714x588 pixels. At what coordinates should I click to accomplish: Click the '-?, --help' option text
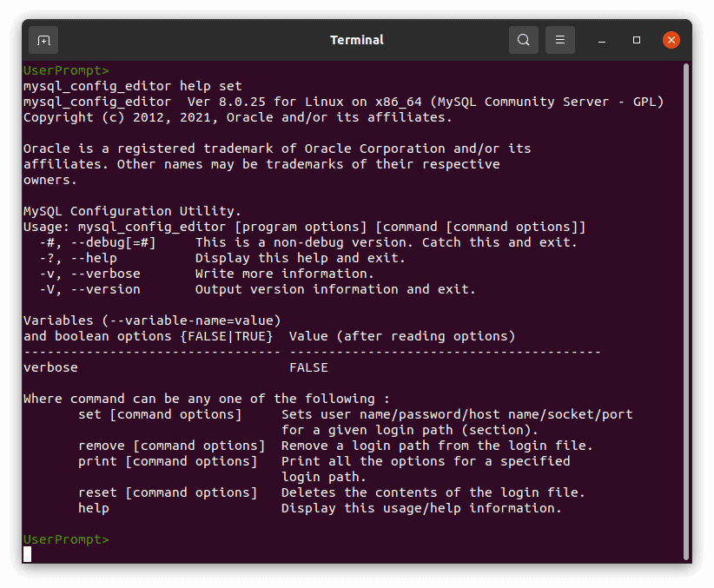click(78, 258)
